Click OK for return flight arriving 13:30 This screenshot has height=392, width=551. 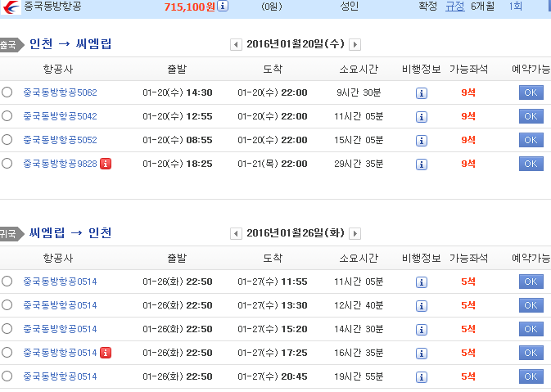click(x=531, y=305)
